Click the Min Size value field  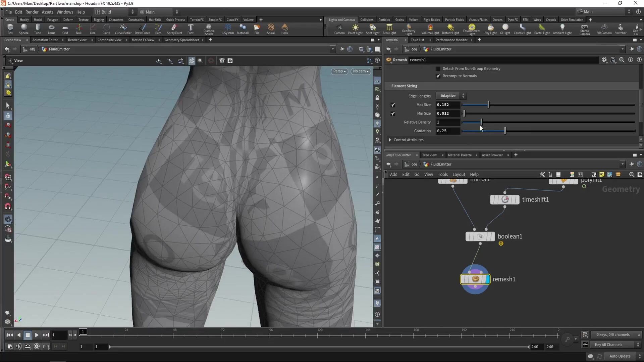pyautogui.click(x=447, y=114)
